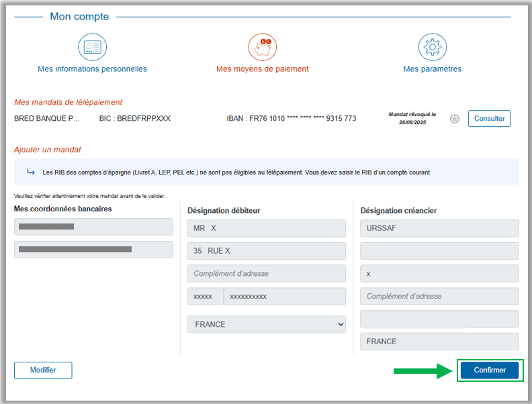532x404 pixels.
Task: Click the debtor postal code field xxxxx
Action: (x=206, y=296)
